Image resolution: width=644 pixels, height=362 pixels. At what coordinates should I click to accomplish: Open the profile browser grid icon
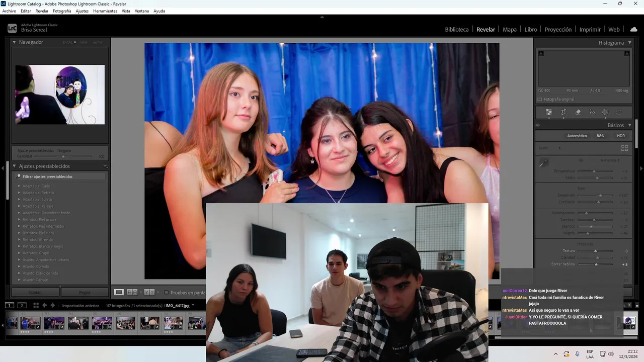[x=624, y=148]
